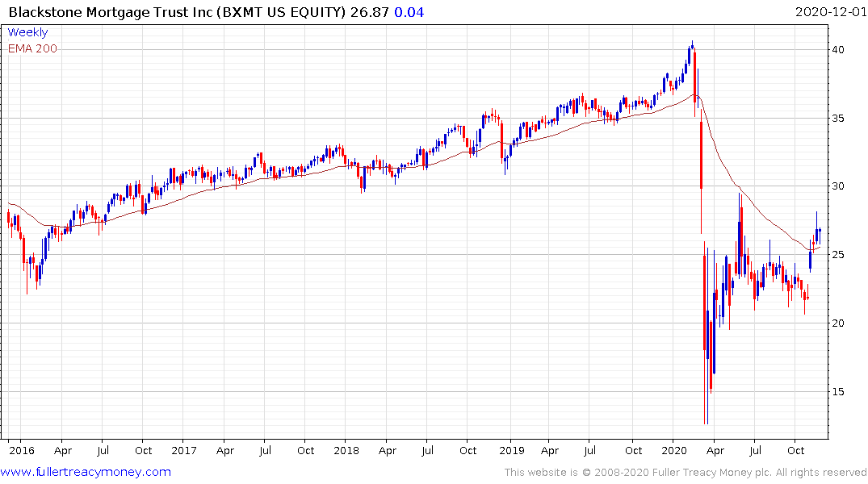Click the Jul label following 2020

pyautogui.click(x=755, y=451)
